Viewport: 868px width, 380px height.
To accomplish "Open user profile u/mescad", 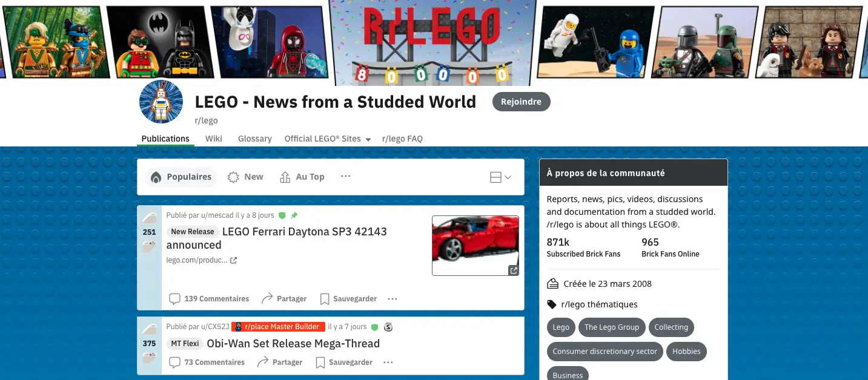I will [x=217, y=215].
